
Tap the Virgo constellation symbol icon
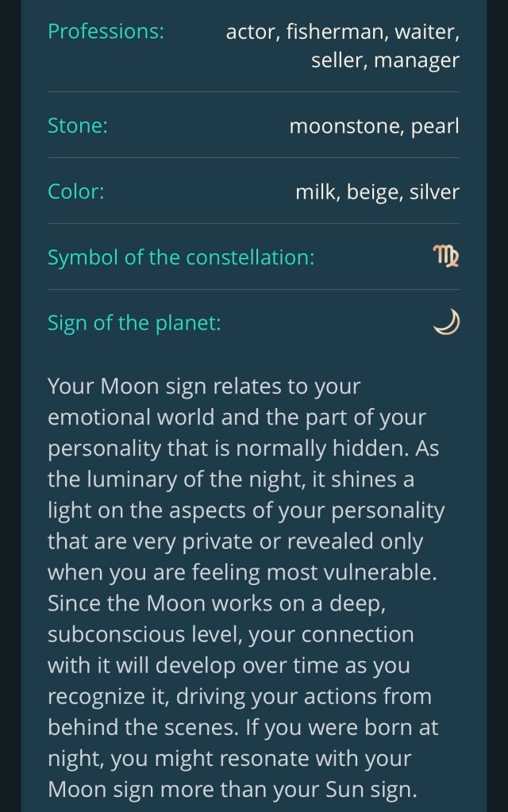coord(447,257)
